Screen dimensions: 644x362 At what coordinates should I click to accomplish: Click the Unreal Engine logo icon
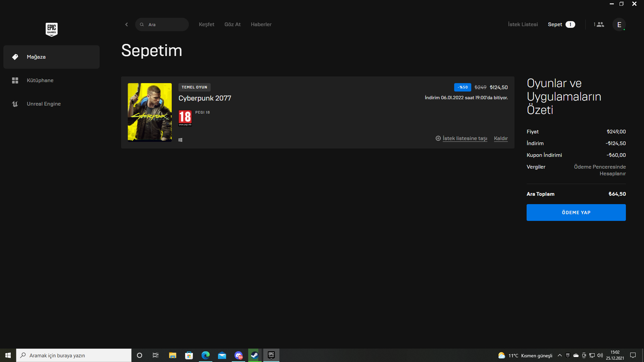point(15,104)
